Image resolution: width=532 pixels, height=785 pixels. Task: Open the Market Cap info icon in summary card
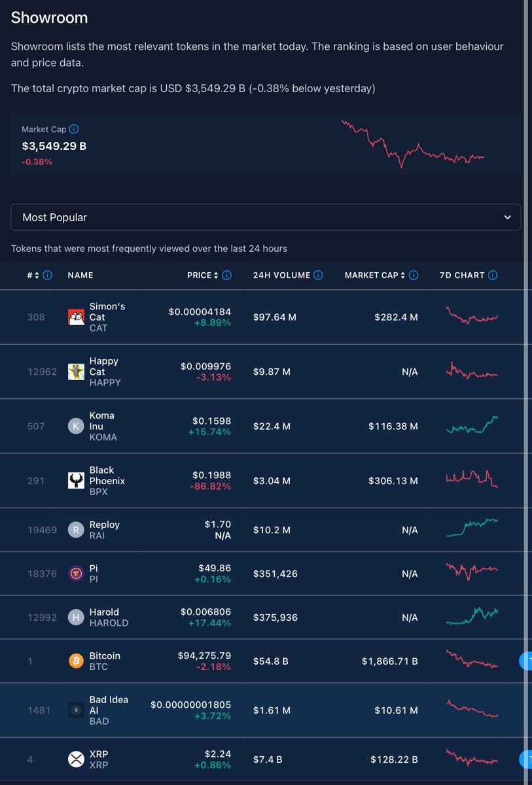tap(74, 130)
